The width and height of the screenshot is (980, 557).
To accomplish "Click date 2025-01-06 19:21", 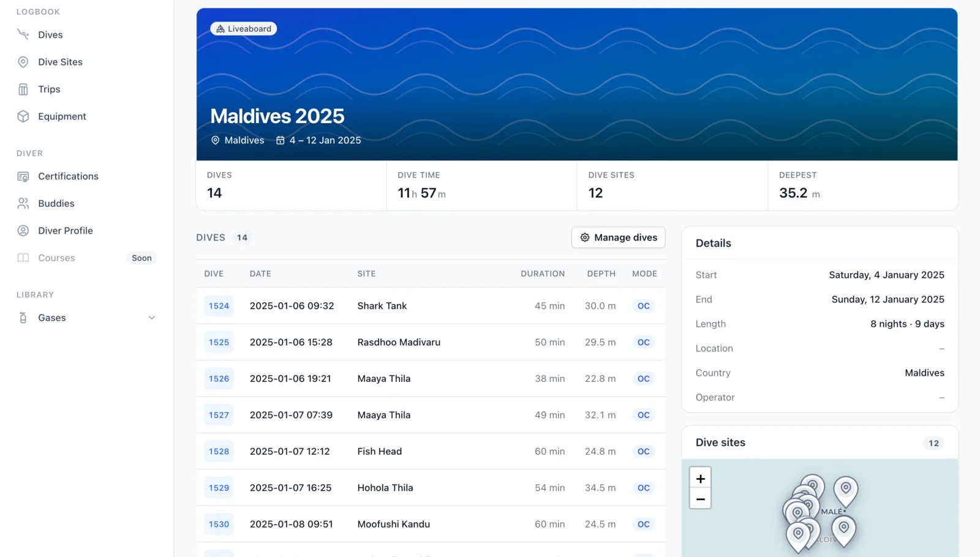I will (x=290, y=379).
